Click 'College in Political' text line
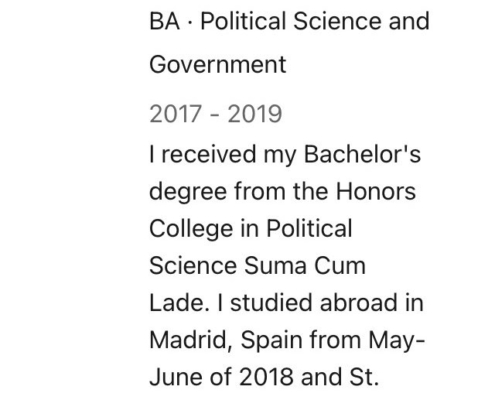The width and height of the screenshot is (495, 400). pyautogui.click(x=251, y=229)
